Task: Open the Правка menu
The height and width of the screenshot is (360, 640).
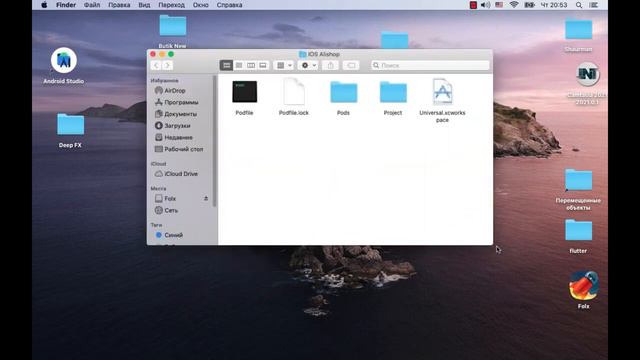Action: (x=119, y=5)
